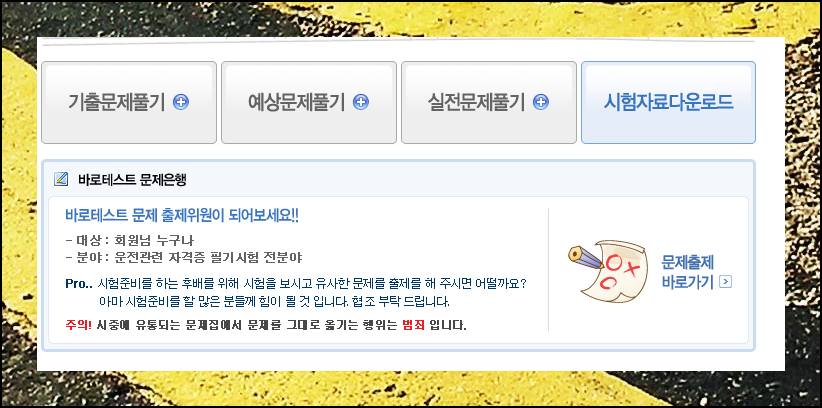Image resolution: width=822 pixels, height=408 pixels.
Task: Select the sentence ending 협조 부탁 드립니다
Action: [x=274, y=302]
